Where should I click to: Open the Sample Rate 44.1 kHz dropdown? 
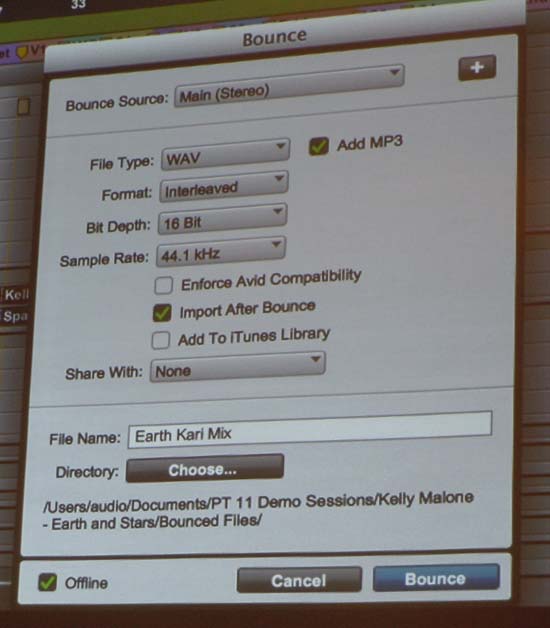pyautogui.click(x=221, y=251)
